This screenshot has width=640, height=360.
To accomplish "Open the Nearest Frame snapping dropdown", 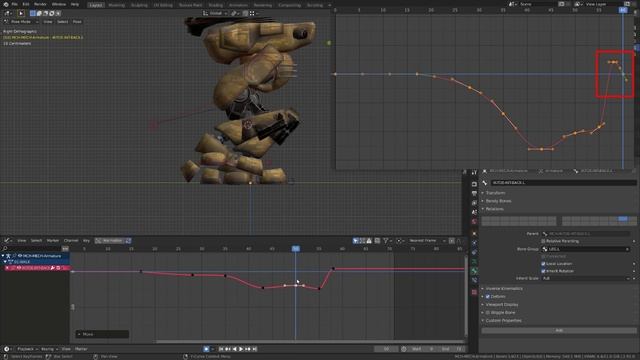I will point(427,241).
